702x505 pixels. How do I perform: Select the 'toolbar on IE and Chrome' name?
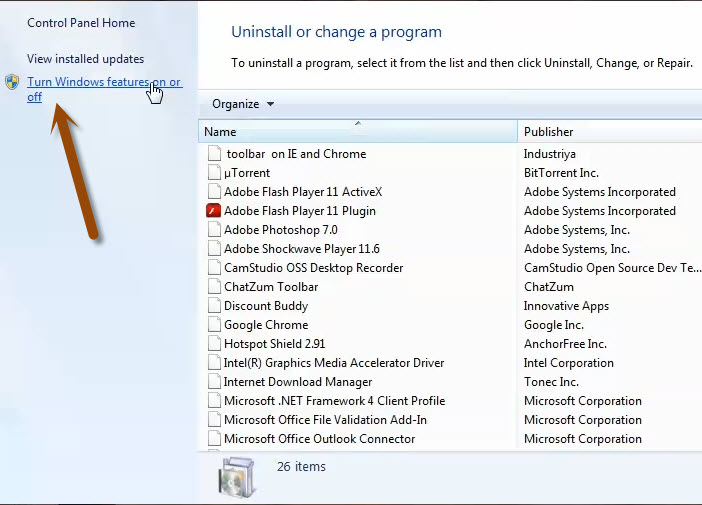296,154
